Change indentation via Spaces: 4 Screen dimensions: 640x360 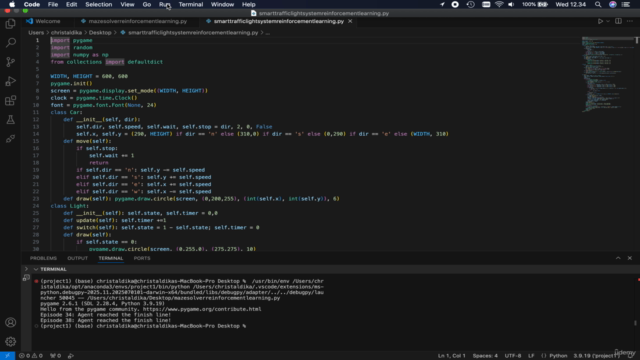pos(485,356)
